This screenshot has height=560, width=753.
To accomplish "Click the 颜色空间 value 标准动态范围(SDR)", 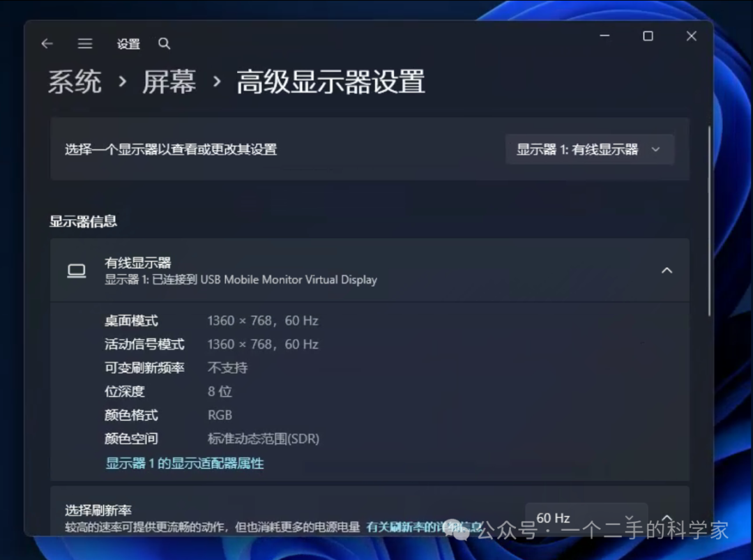I will [x=263, y=439].
